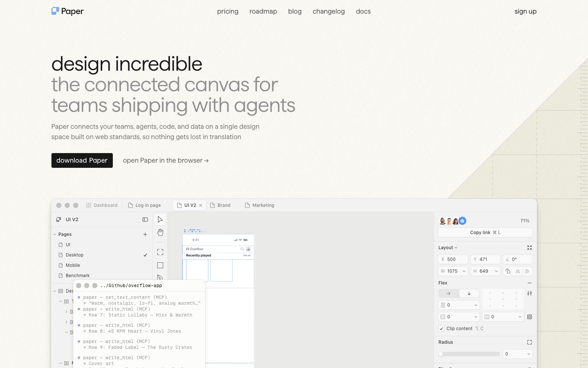
Task: Select the partially hidden Pen tool
Action: click(x=160, y=277)
